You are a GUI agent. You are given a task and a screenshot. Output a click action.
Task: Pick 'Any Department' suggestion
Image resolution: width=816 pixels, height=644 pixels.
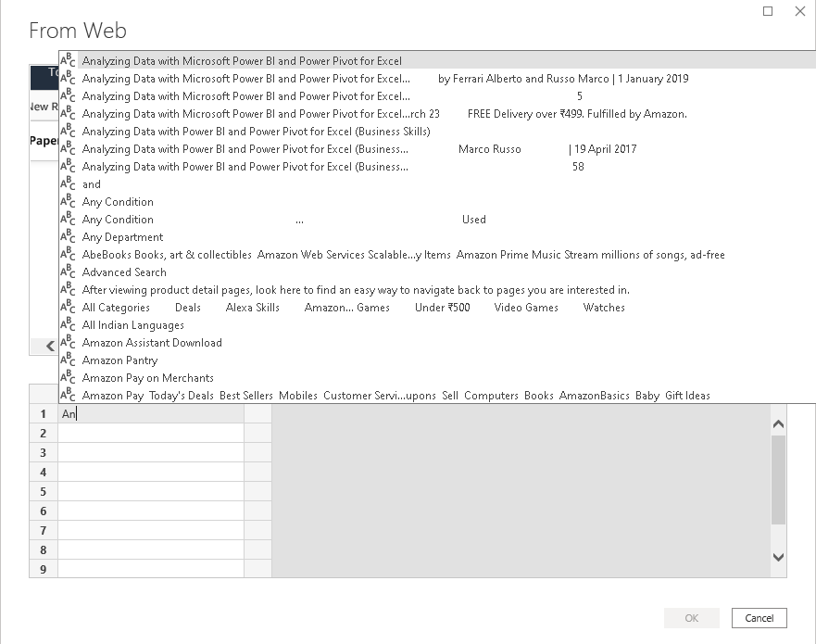point(437,237)
